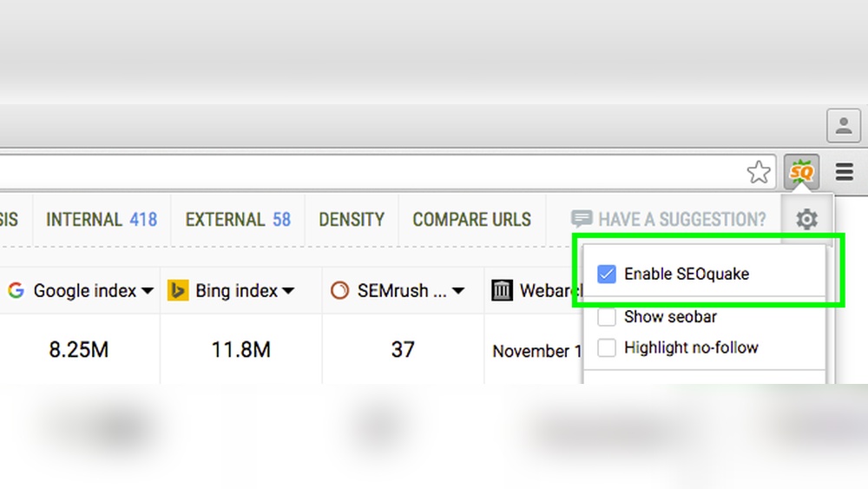This screenshot has height=489, width=868.
Task: Click the SEMrush value 37
Action: point(403,350)
